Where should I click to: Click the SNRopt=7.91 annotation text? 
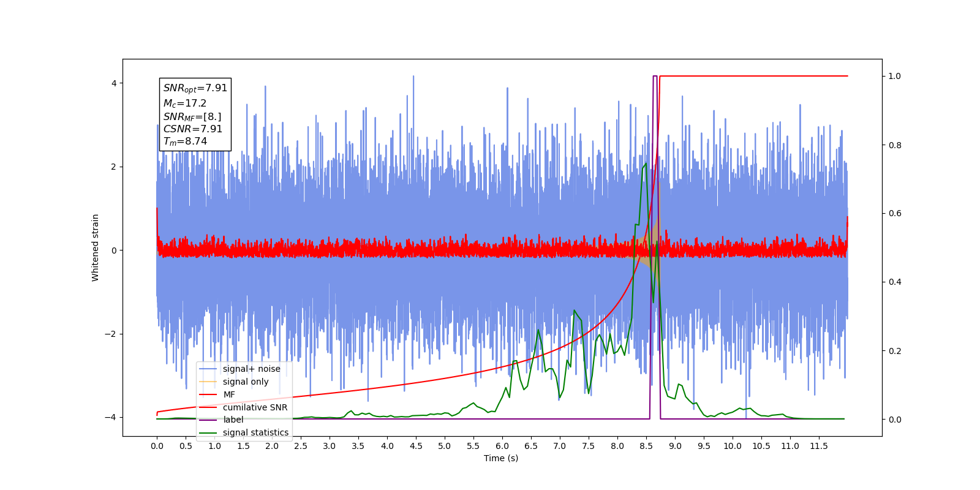[x=195, y=88]
